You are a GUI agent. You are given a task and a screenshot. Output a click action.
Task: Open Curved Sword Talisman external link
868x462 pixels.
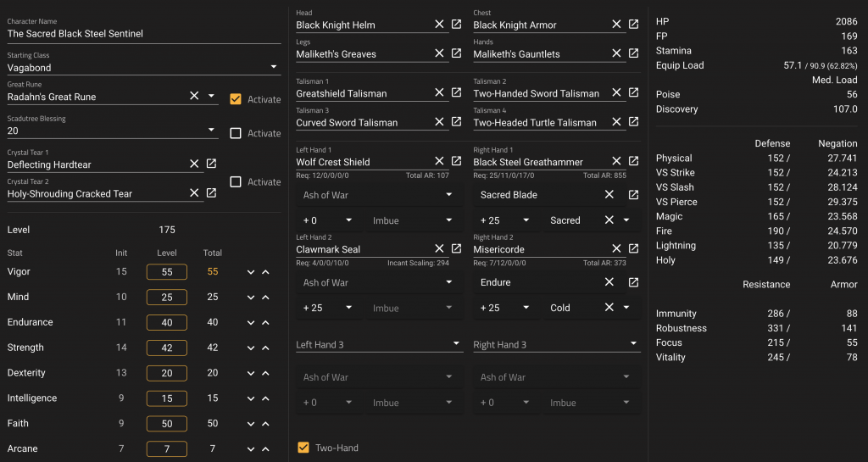point(456,122)
